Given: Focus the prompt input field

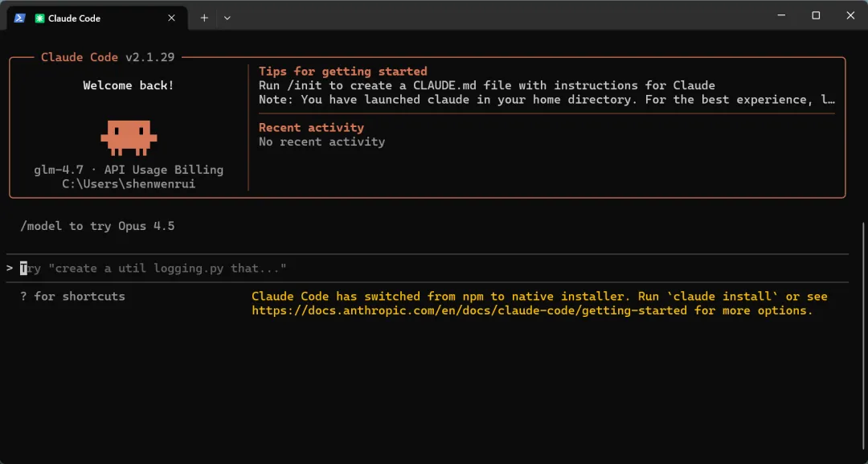Looking at the screenshot, I should pos(428,269).
